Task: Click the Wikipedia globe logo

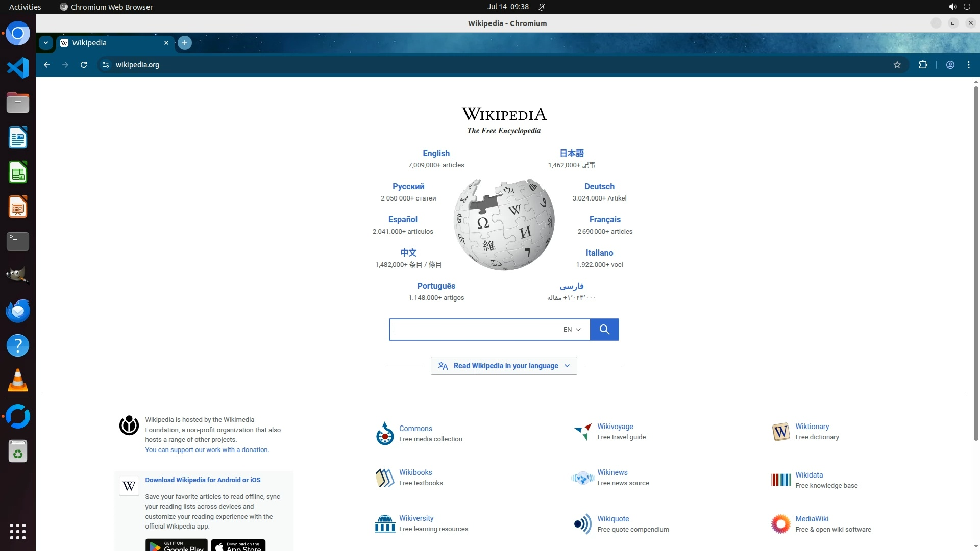Action: click(504, 224)
